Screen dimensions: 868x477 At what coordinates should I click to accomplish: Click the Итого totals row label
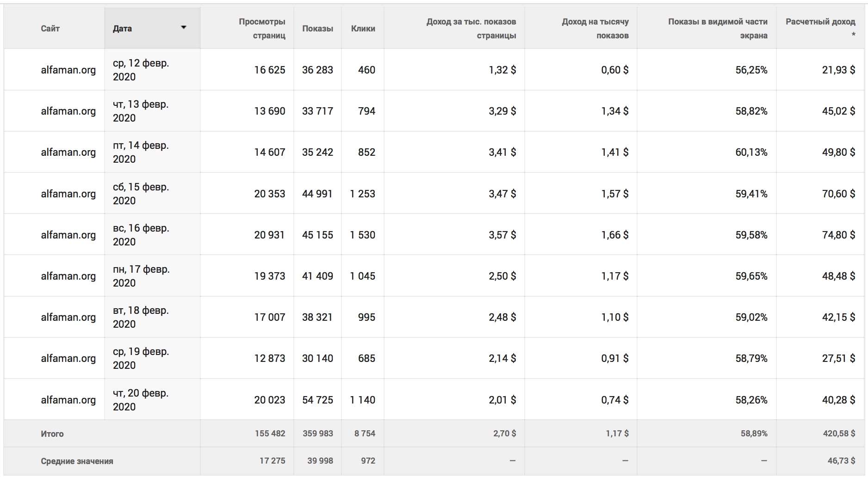[x=52, y=434]
